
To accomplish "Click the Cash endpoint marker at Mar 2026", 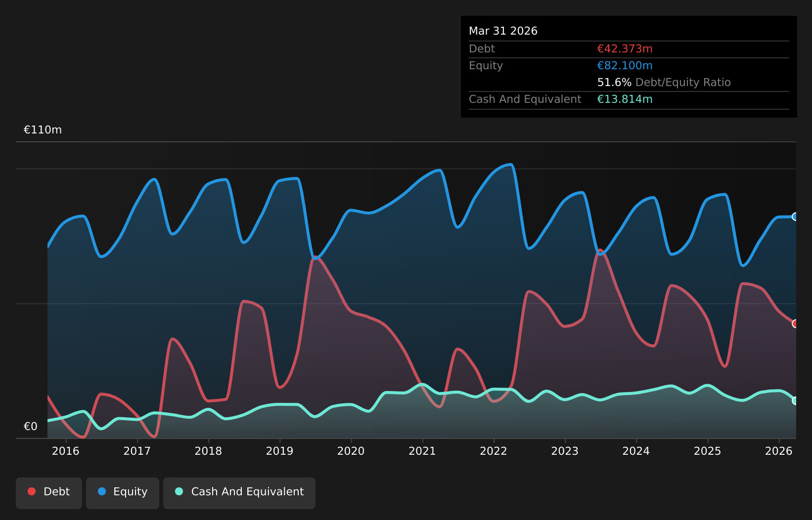I will tap(795, 401).
